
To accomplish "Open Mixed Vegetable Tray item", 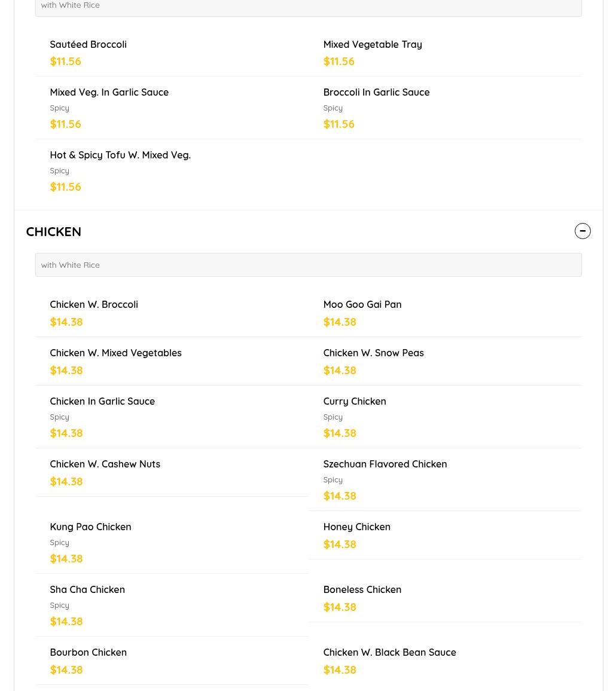I will (373, 45).
